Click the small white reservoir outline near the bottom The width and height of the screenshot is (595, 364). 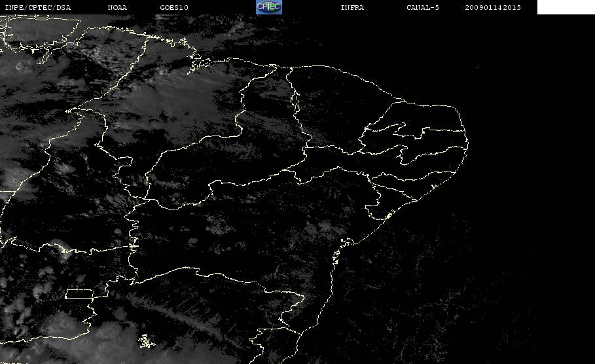coord(147,341)
